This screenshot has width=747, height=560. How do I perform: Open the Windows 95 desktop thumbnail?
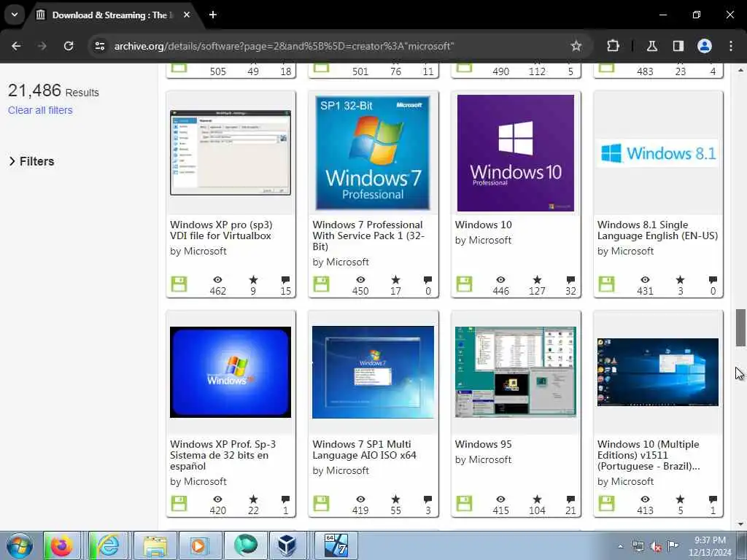click(516, 372)
